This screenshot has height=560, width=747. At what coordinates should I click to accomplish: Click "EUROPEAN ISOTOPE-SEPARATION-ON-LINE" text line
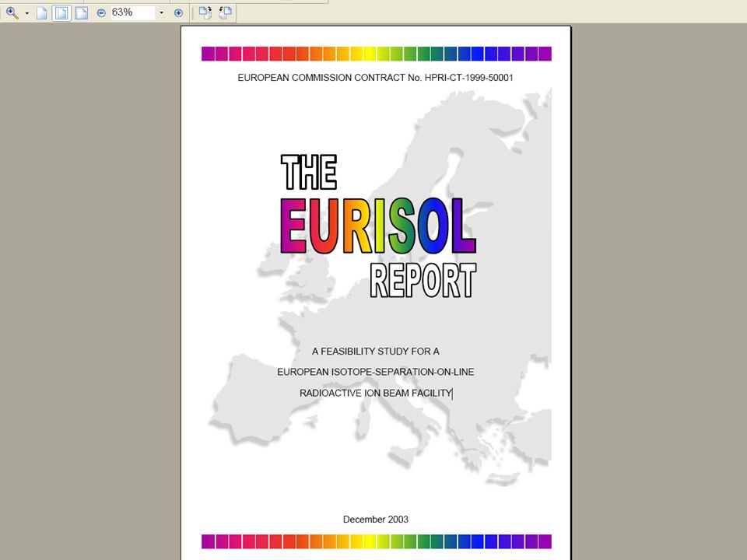[375, 372]
